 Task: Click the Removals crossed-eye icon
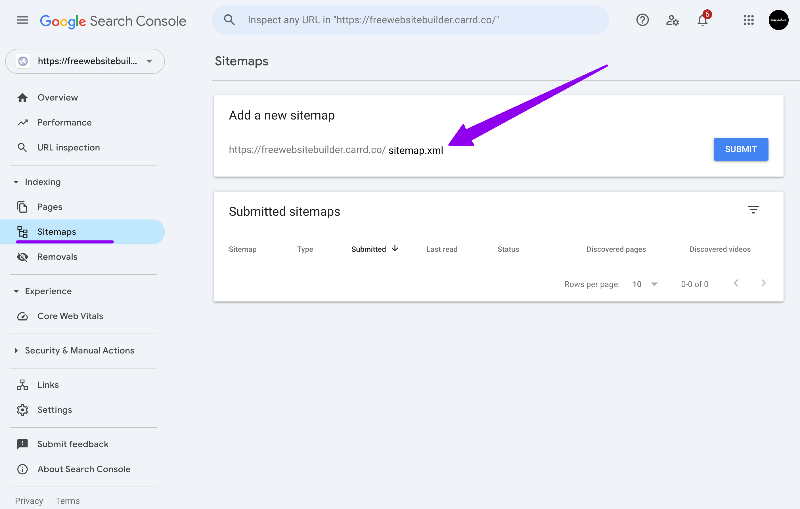[x=22, y=257]
